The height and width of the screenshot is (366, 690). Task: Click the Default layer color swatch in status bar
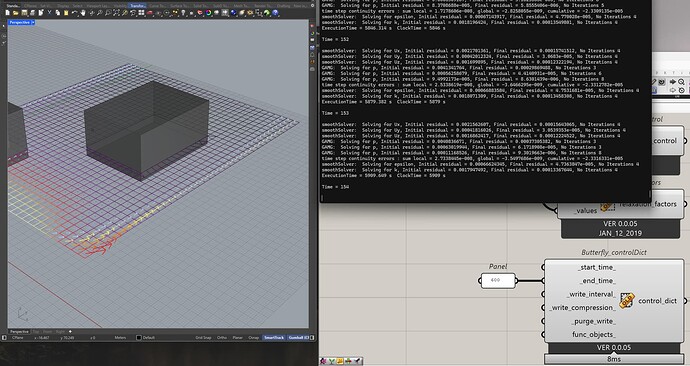pos(139,337)
